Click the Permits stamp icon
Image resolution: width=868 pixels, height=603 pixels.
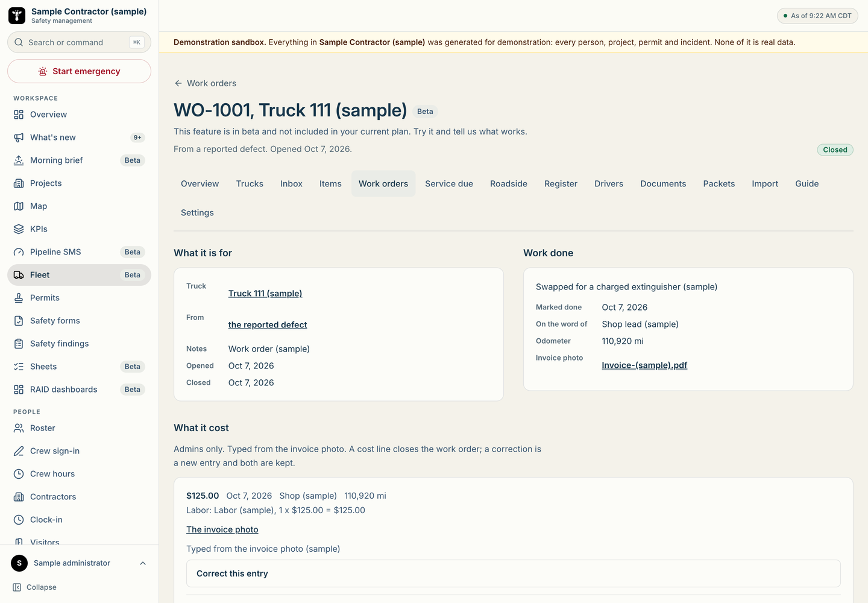pyautogui.click(x=19, y=298)
